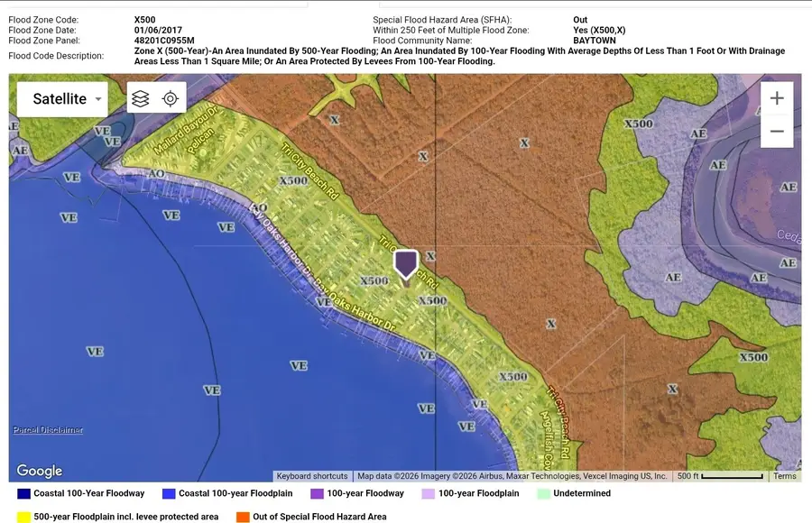This screenshot has width=812, height=523.
Task: Click the my-location target icon
Action: coord(171,98)
